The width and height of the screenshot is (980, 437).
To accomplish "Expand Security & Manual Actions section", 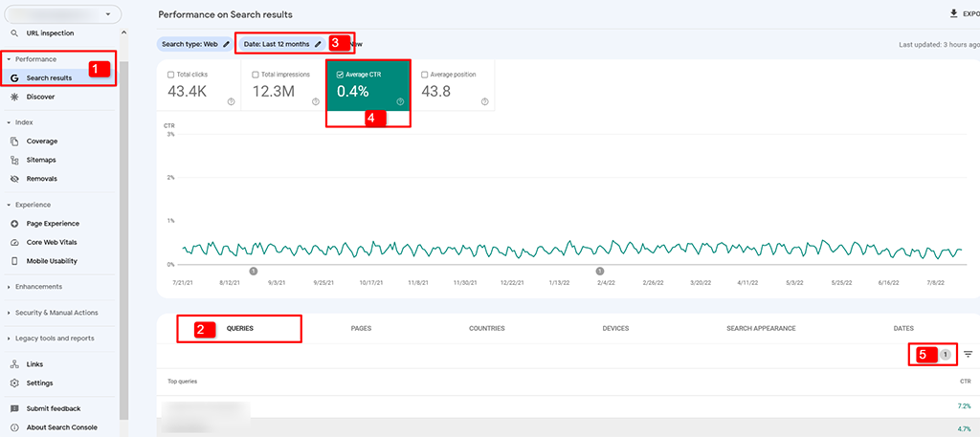I will (x=9, y=313).
